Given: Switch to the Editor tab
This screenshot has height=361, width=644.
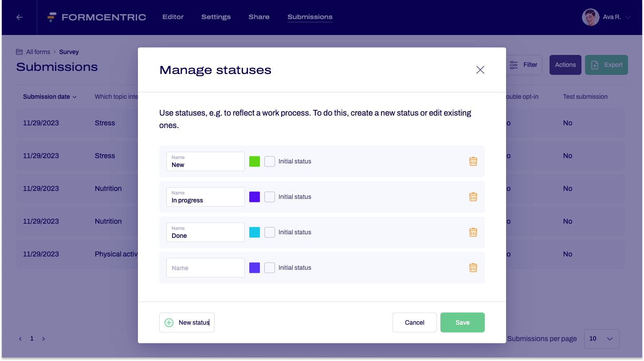Looking at the screenshot, I should (x=173, y=17).
